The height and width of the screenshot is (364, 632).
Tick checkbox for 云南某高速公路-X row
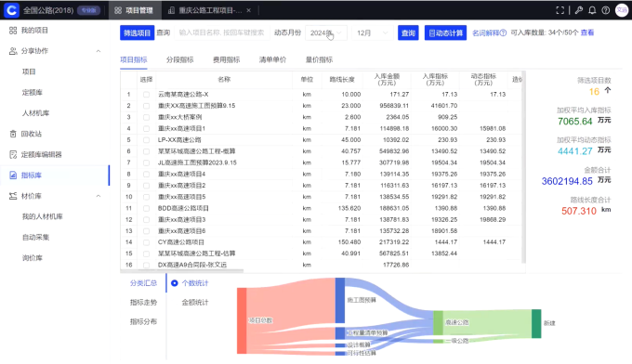[x=146, y=94]
